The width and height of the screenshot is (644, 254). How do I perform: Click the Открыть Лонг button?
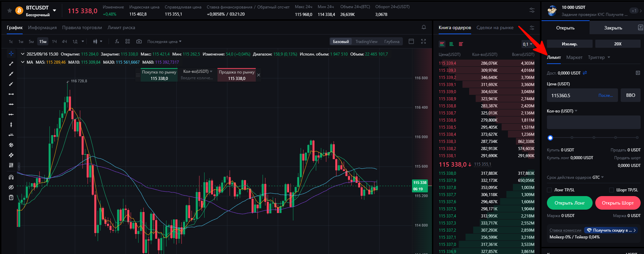pyautogui.click(x=570, y=203)
